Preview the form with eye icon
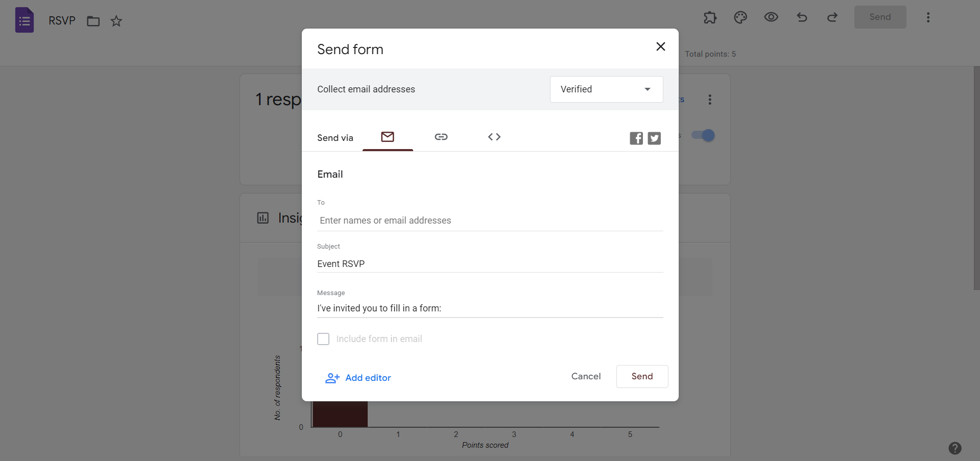The image size is (980, 461). tap(771, 17)
